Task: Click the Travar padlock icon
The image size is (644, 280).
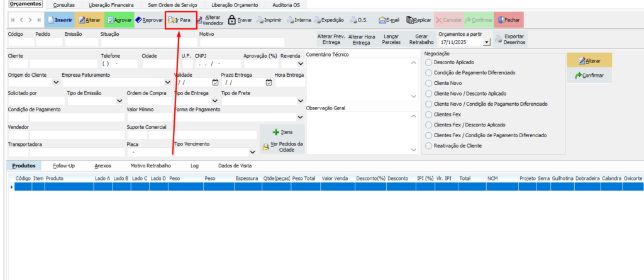Action: [231, 20]
